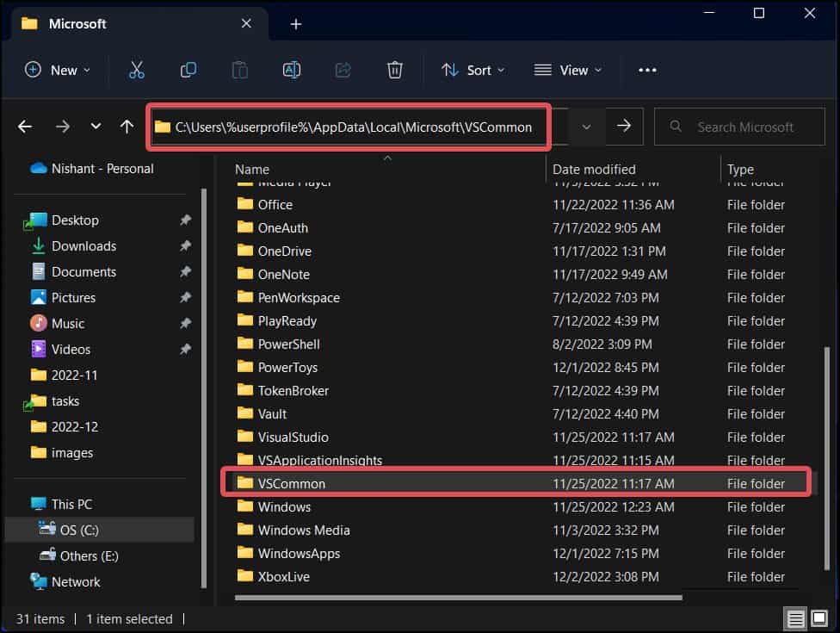The height and width of the screenshot is (633, 840).
Task: Click the Rename icon in toolbar
Action: click(292, 70)
